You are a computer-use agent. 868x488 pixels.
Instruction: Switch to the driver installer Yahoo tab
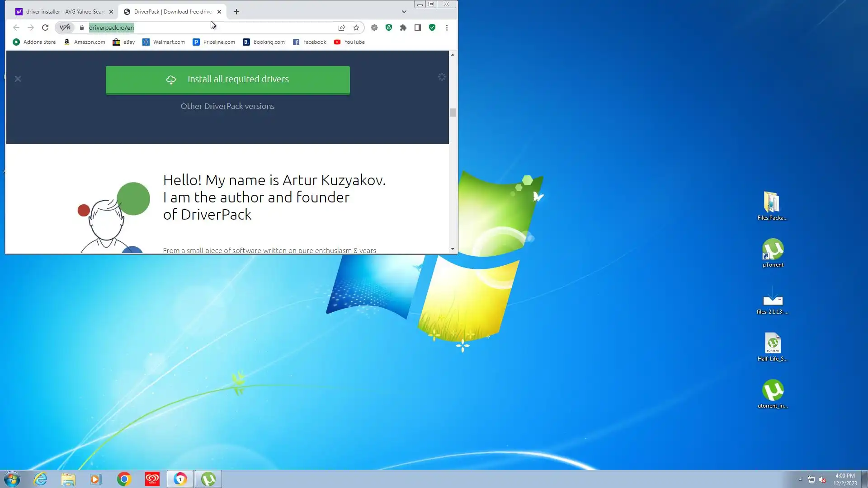(63, 12)
